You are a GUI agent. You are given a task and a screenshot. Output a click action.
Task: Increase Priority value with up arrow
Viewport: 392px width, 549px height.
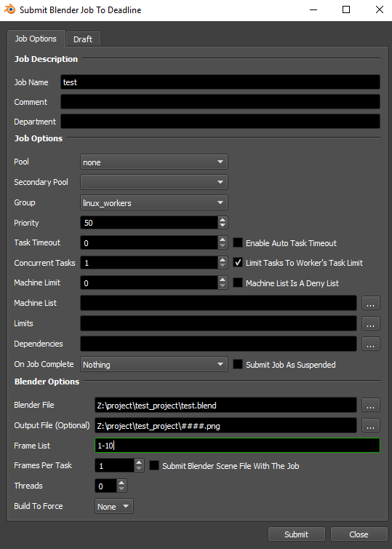[x=223, y=220]
